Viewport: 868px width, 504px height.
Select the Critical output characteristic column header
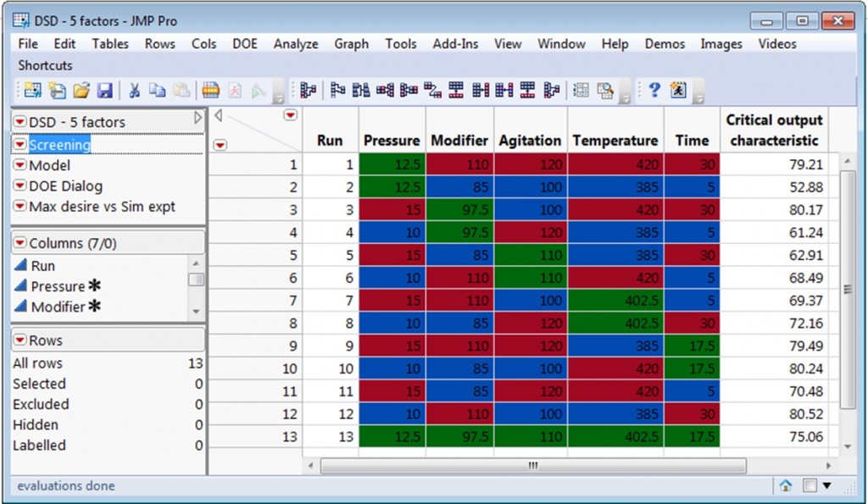click(x=774, y=130)
